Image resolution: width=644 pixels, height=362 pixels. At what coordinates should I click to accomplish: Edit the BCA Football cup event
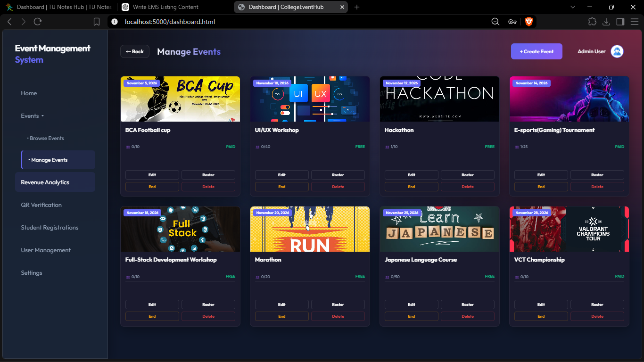pos(152,175)
